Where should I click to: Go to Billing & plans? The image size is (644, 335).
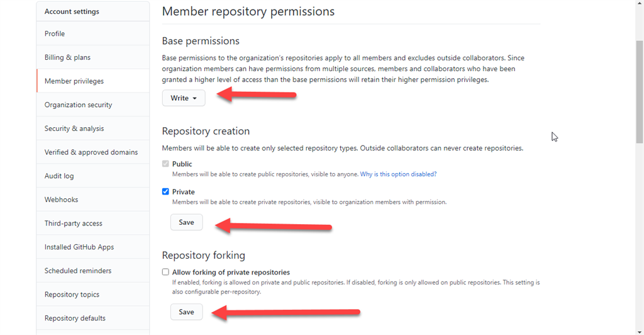pyautogui.click(x=67, y=57)
